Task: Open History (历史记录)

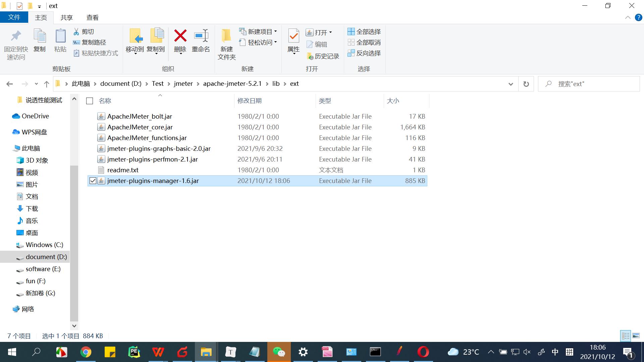Action: (x=323, y=56)
